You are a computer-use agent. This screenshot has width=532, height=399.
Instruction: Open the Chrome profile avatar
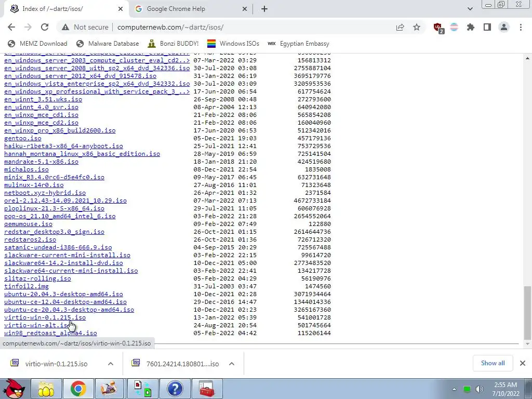(504, 27)
